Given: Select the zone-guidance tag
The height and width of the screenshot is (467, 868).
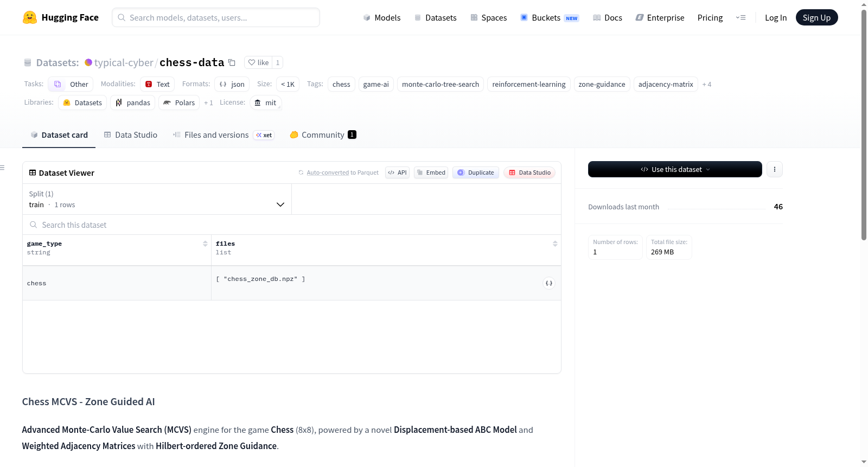Looking at the screenshot, I should [602, 84].
